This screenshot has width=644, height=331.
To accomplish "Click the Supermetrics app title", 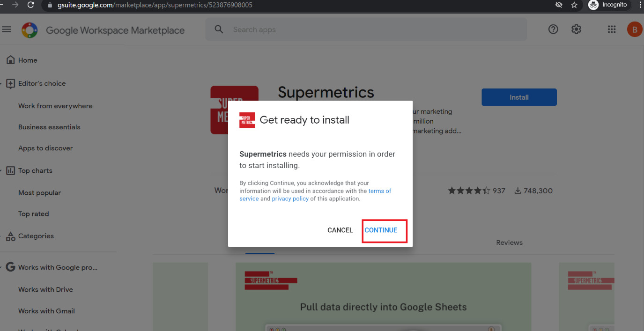I will click(326, 92).
